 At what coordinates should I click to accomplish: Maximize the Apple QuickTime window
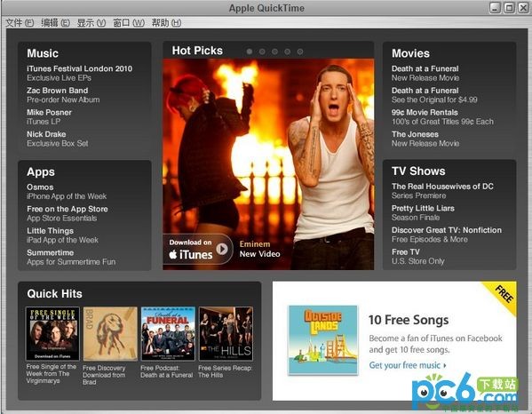coord(509,8)
